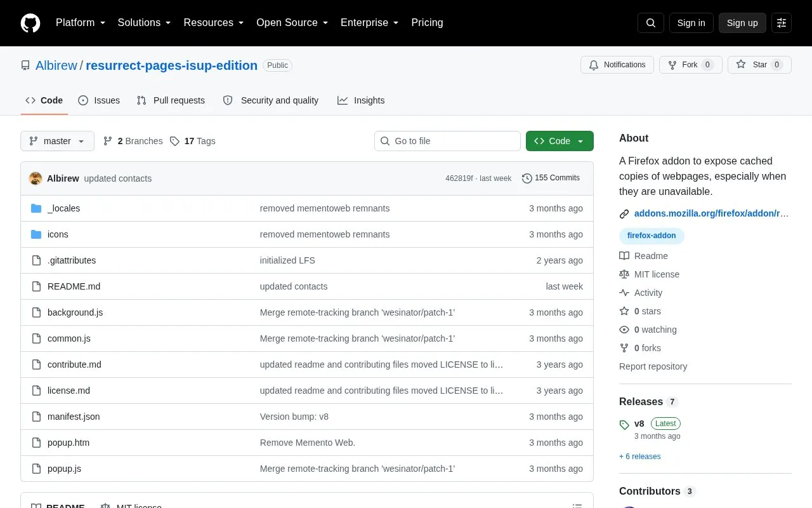Click the Notifications button
812x508 pixels.
(617, 65)
